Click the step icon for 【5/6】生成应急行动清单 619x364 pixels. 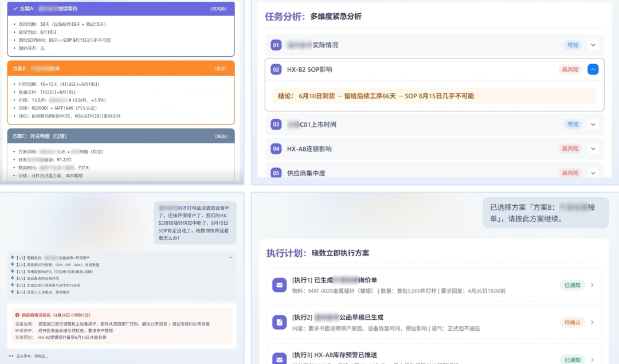point(13,285)
